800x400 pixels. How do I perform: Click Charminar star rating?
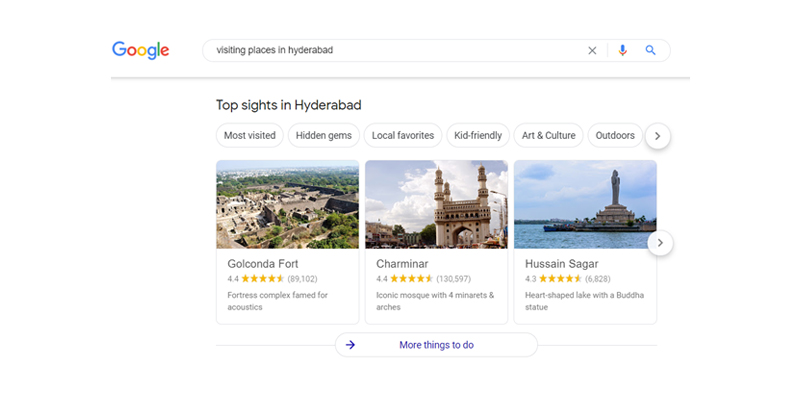pos(411,279)
